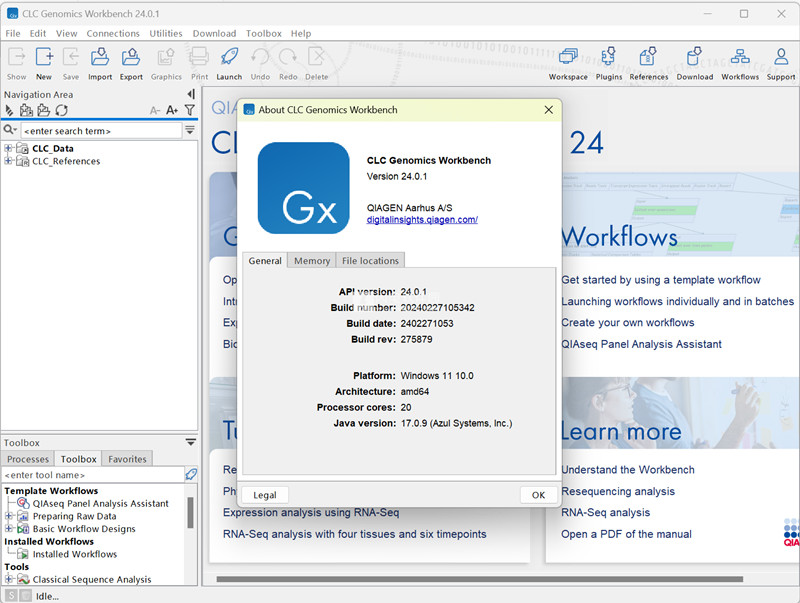
Task: Click the Legal button
Action: point(265,495)
